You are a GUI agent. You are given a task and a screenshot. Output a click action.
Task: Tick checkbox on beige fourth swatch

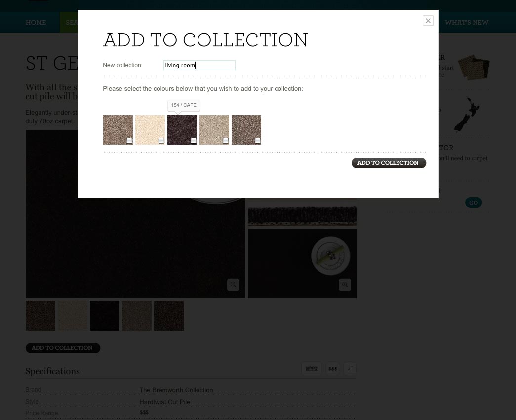(226, 141)
